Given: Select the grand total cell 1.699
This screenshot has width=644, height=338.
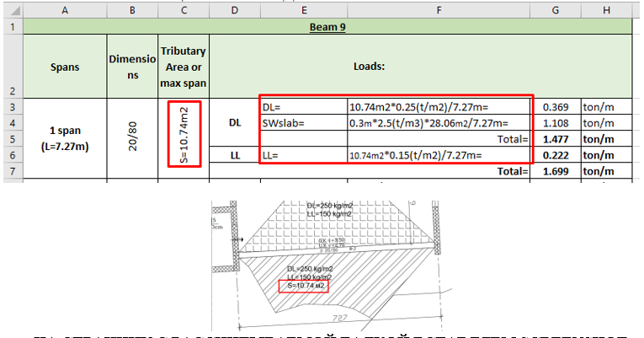Looking at the screenshot, I should coord(555,171).
